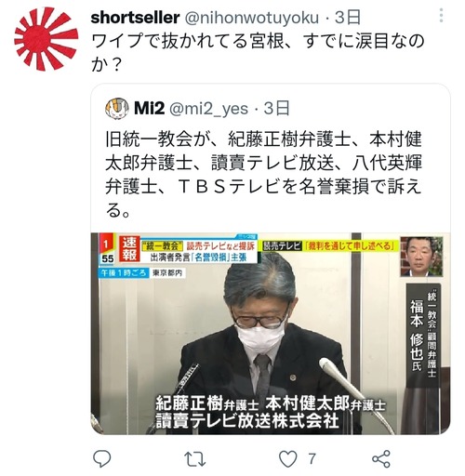The image size is (465, 476).
Task: Click the Mi2 display name
Action: click(149, 109)
